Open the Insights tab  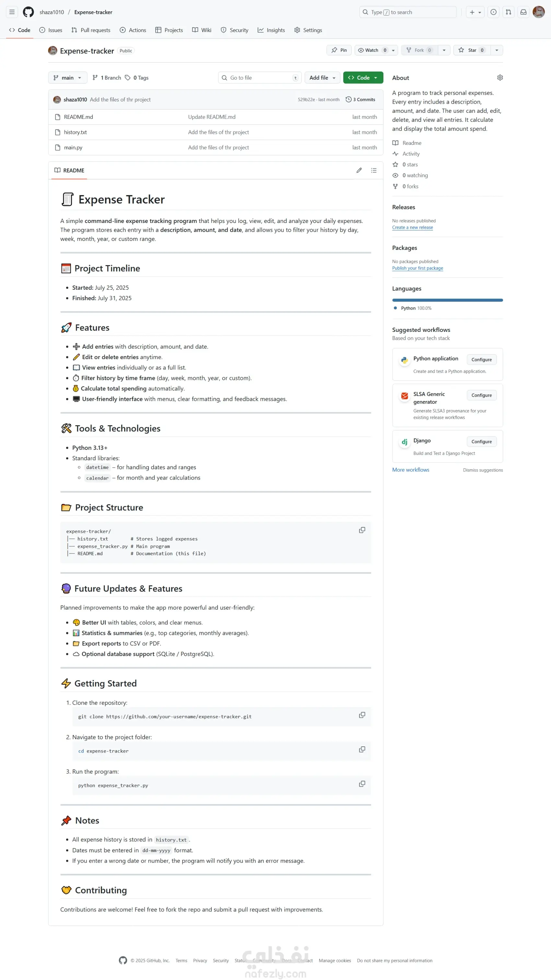[271, 30]
